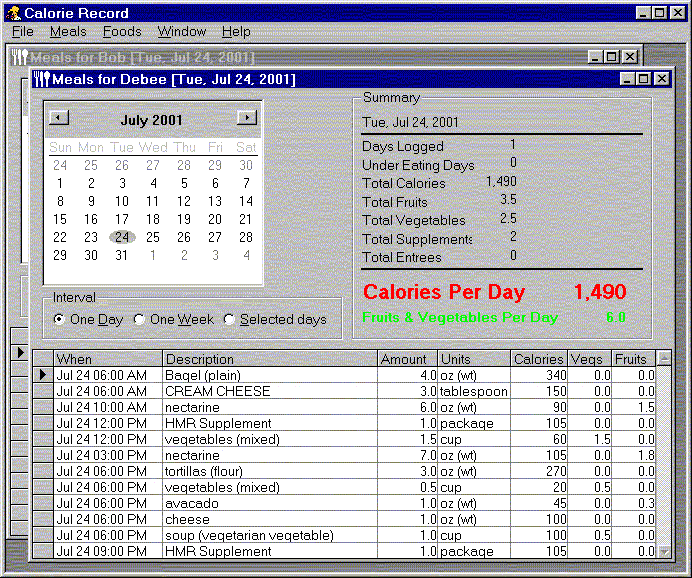
Task: Click row header of CREAM CHEESE row
Action: 43,391
